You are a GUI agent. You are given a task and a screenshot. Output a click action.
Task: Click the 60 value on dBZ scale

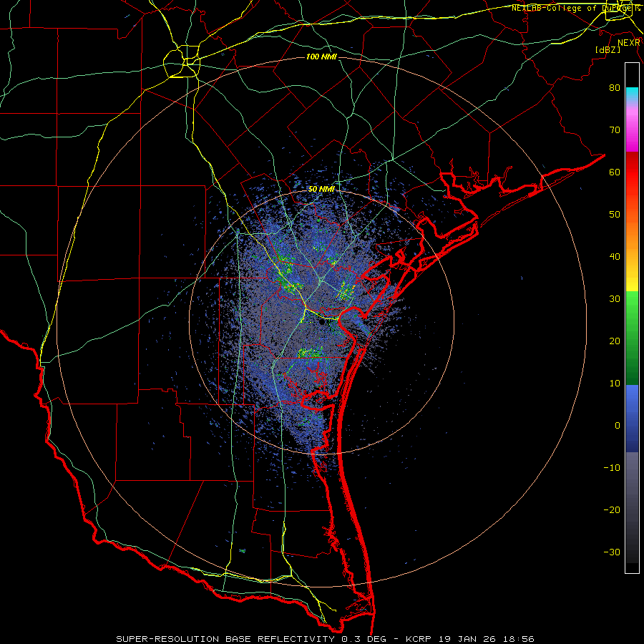(x=615, y=172)
